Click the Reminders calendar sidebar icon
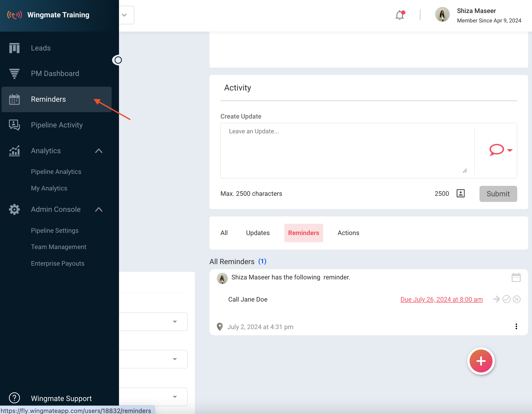 click(14, 99)
